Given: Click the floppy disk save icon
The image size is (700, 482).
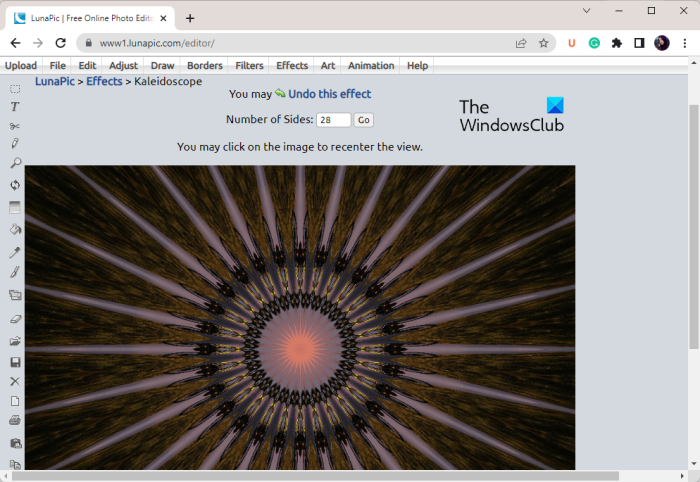Looking at the screenshot, I should point(15,362).
